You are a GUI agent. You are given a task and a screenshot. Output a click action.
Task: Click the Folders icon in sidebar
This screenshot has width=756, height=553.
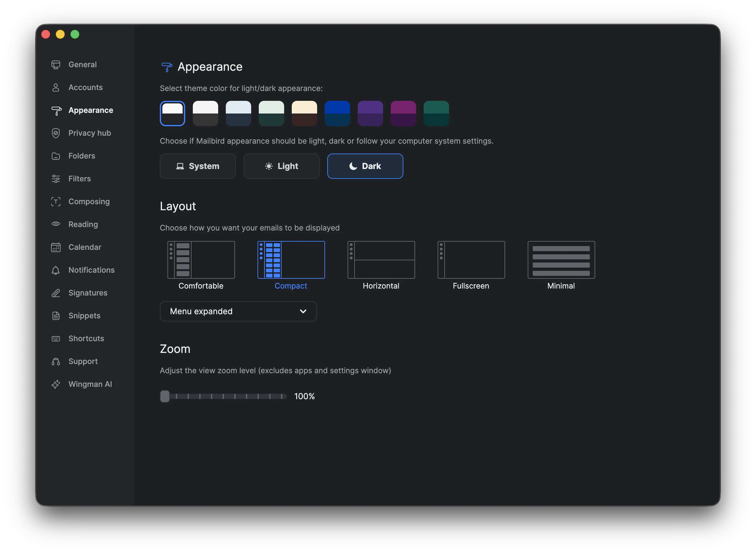pyautogui.click(x=56, y=156)
